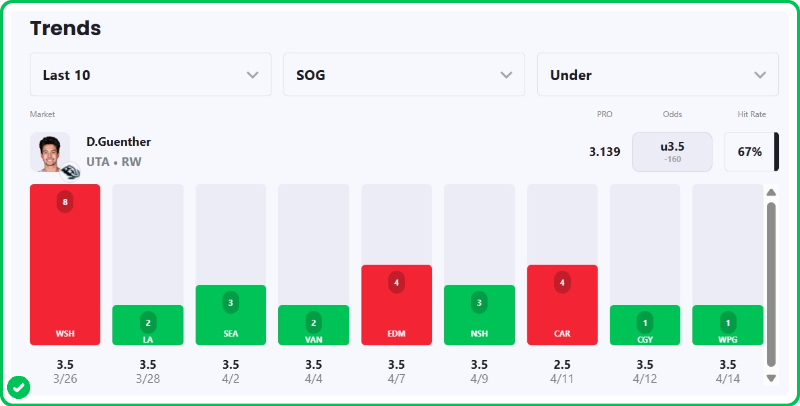The image size is (800, 406).
Task: Select the NSH game bar
Action: click(479, 314)
